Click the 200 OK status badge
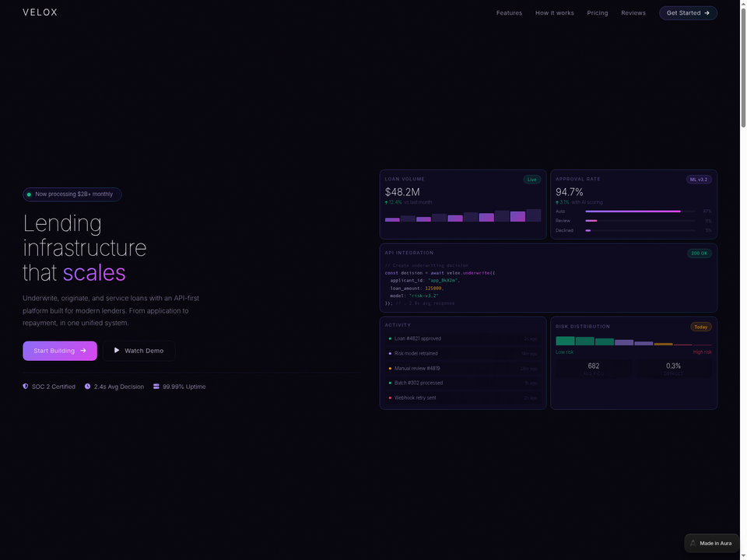 (x=699, y=254)
